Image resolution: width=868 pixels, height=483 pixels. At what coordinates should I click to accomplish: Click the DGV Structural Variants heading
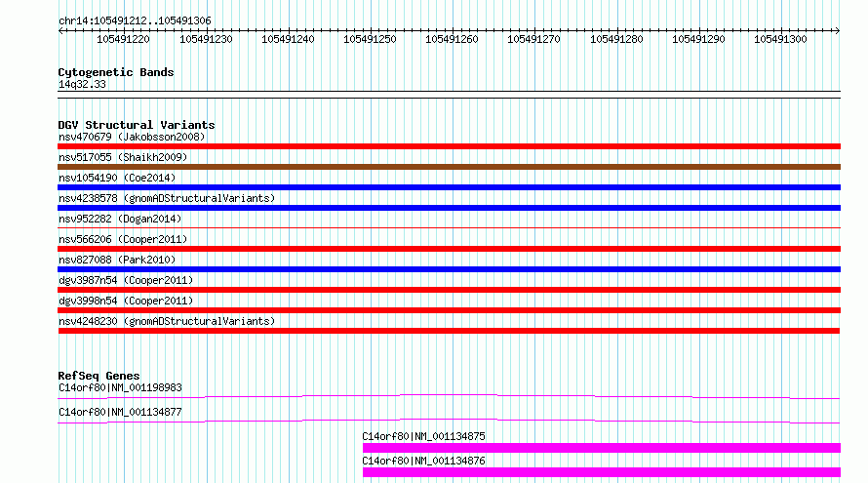click(x=137, y=125)
